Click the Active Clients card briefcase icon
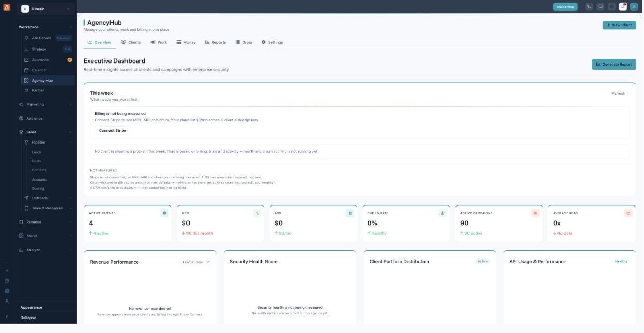This screenshot has height=333, width=644. point(164,213)
